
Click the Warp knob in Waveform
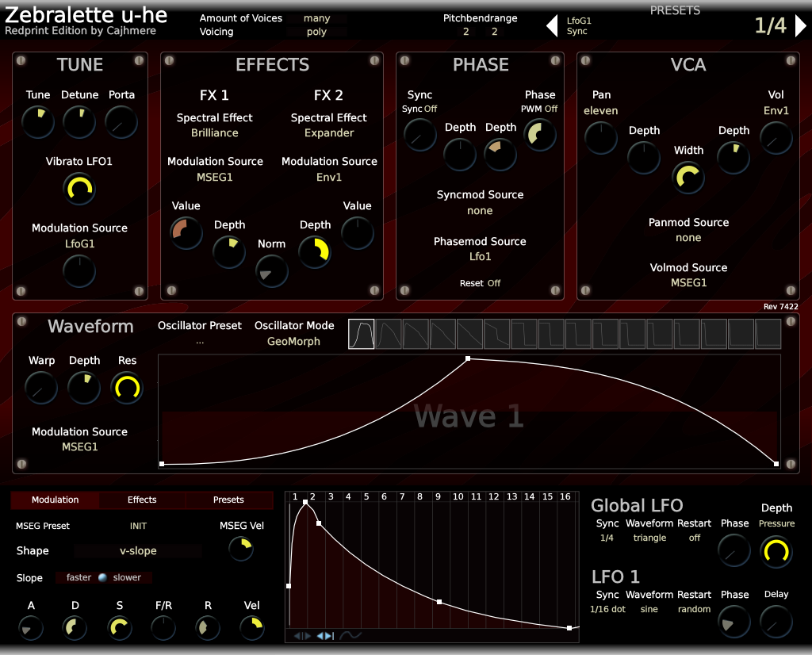click(x=41, y=388)
